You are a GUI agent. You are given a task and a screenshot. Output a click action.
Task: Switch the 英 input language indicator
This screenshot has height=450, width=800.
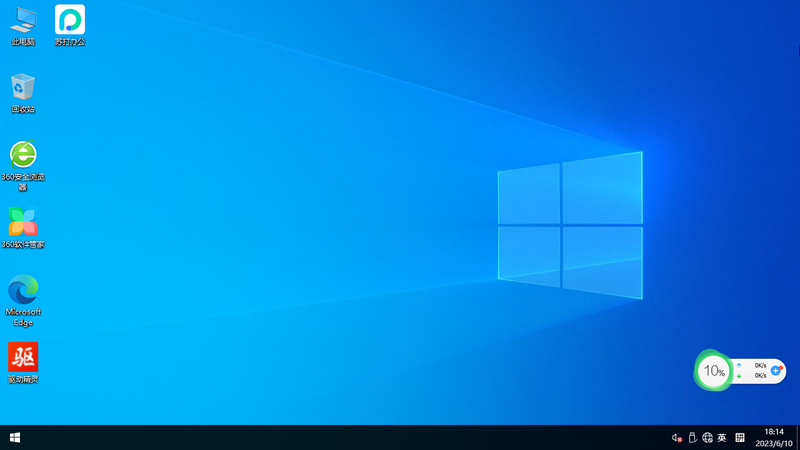click(x=722, y=438)
